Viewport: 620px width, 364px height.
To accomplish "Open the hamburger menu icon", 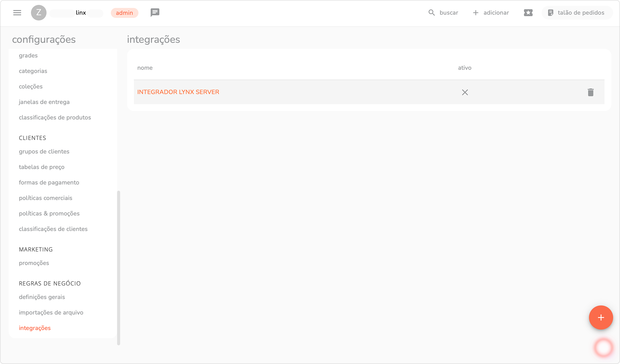I will coord(17,13).
